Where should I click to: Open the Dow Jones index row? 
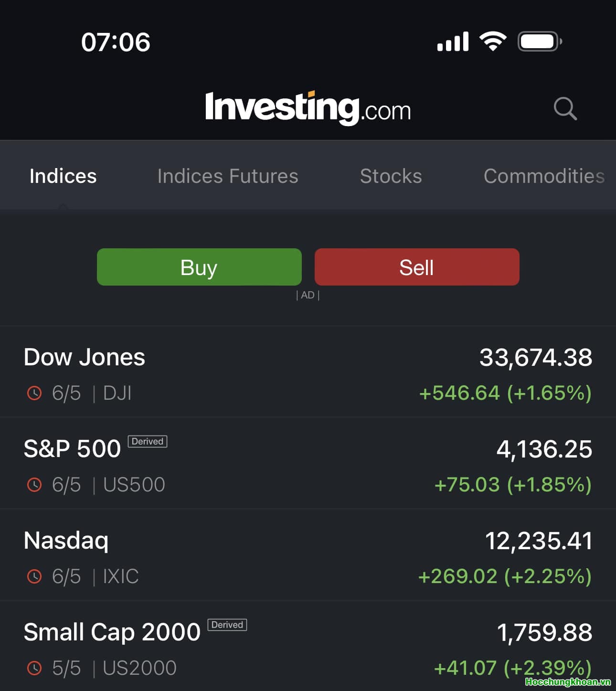308,372
